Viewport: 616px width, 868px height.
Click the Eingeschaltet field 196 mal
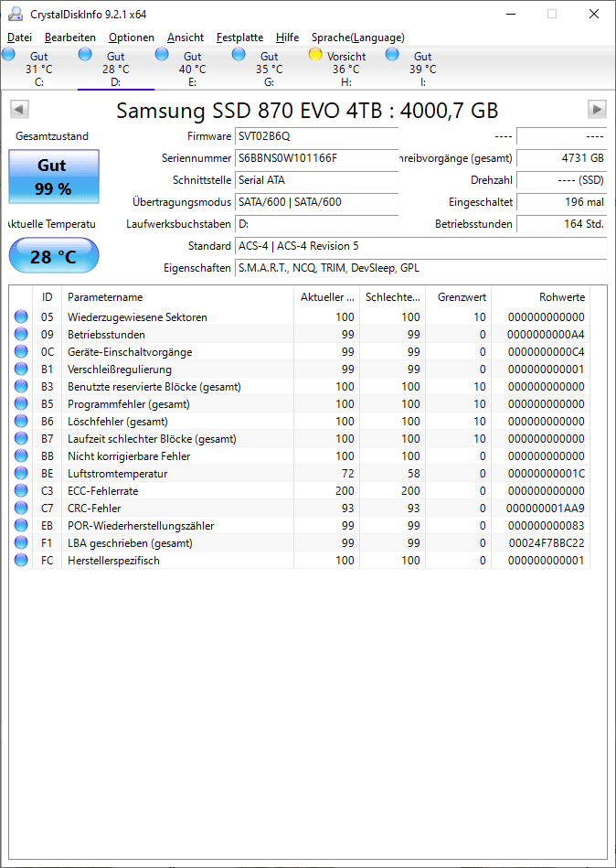[562, 202]
